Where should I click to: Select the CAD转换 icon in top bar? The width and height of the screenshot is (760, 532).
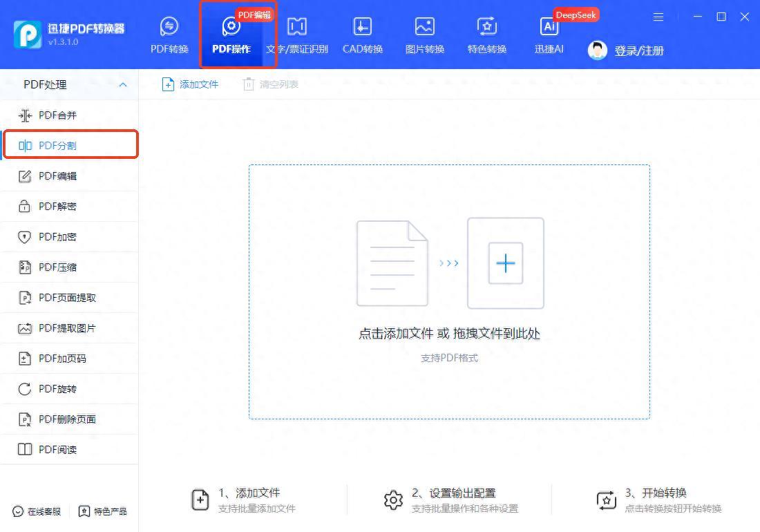click(x=363, y=27)
